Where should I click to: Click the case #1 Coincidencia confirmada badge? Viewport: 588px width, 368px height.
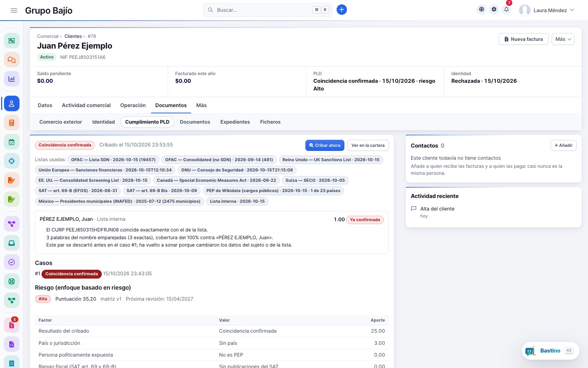tap(72, 274)
